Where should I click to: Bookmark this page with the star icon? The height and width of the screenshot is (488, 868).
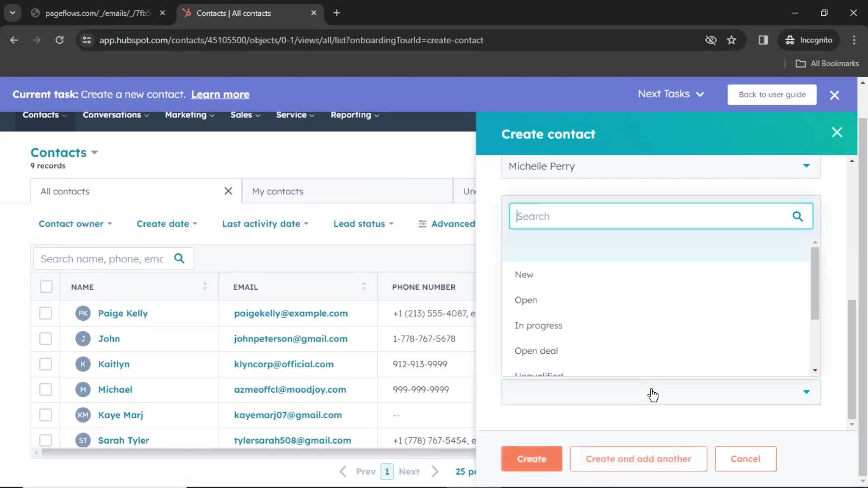pos(731,40)
